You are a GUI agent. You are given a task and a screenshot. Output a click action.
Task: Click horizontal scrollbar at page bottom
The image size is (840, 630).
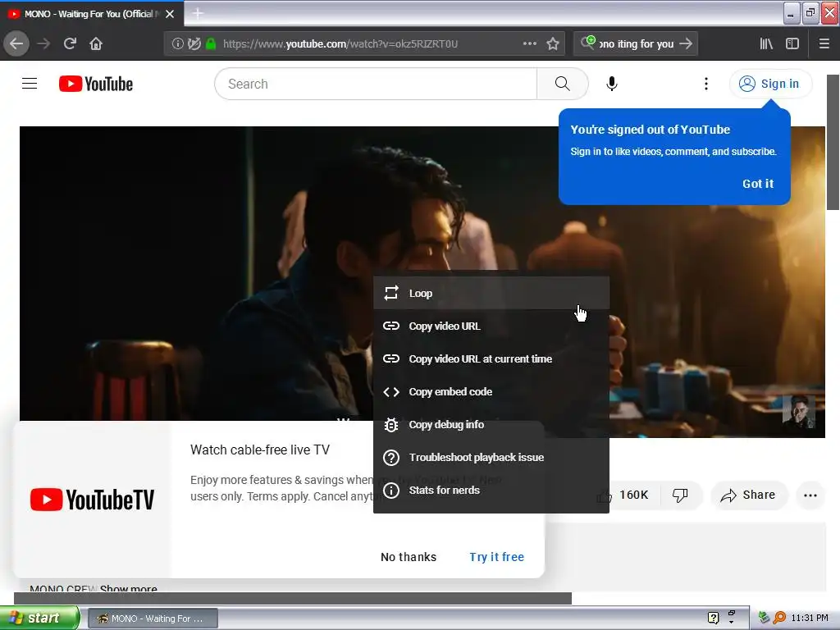[x=293, y=598]
